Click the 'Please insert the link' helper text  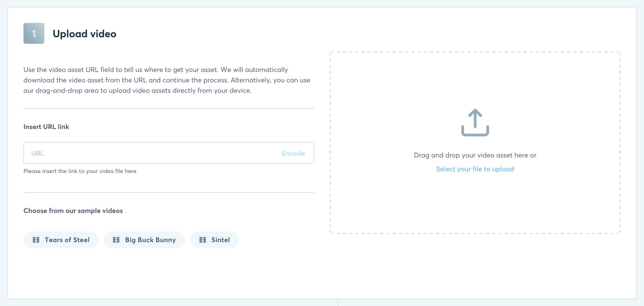[x=80, y=171]
